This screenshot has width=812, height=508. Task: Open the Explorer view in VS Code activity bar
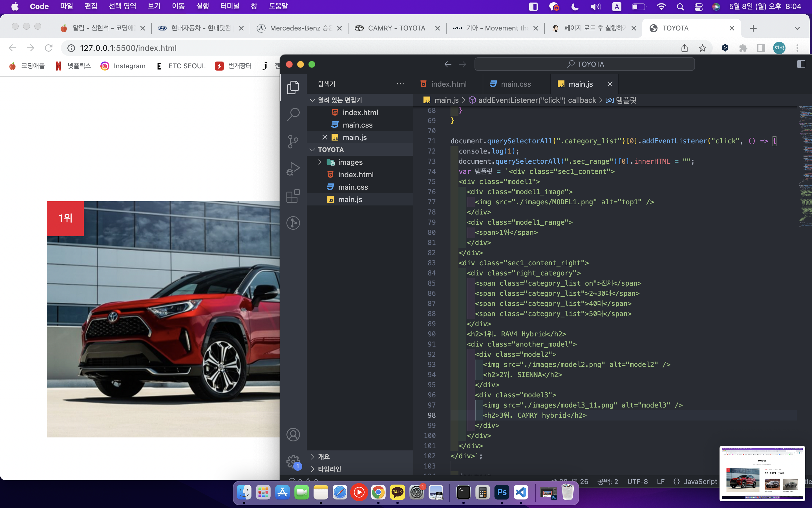click(293, 87)
